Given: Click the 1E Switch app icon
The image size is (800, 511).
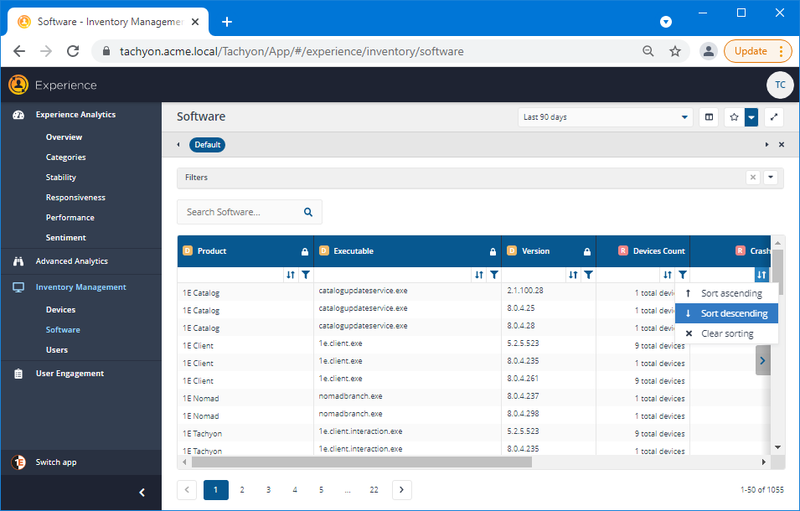Looking at the screenshot, I should (18, 462).
